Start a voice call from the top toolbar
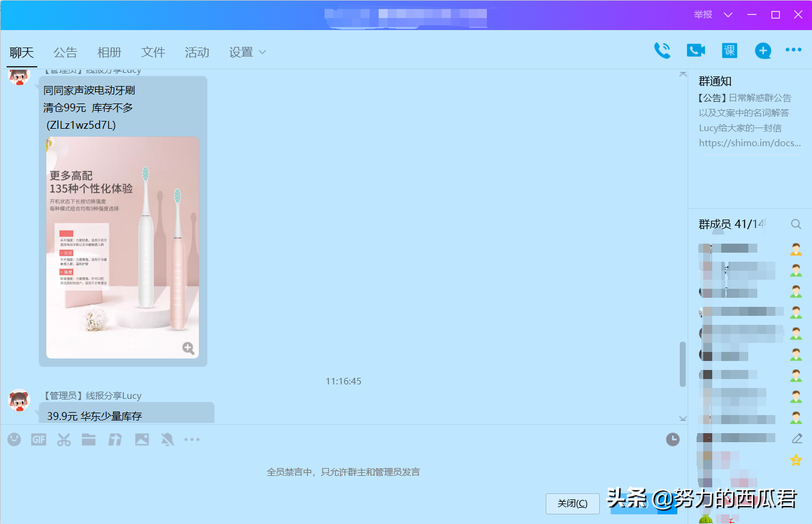Viewport: 812px width, 524px height. click(662, 51)
